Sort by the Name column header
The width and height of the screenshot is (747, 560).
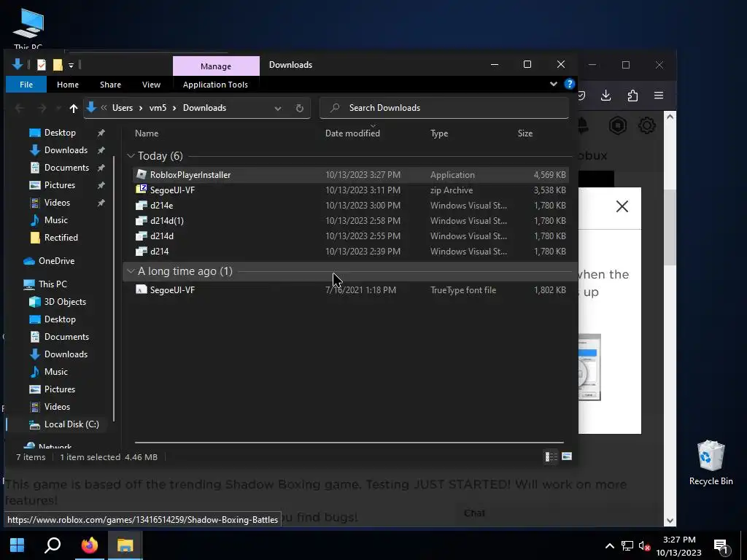tap(147, 133)
